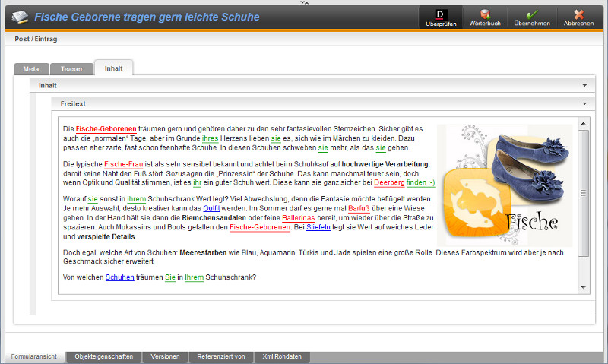
Task: Switch to the Meta tab
Action: pos(31,68)
